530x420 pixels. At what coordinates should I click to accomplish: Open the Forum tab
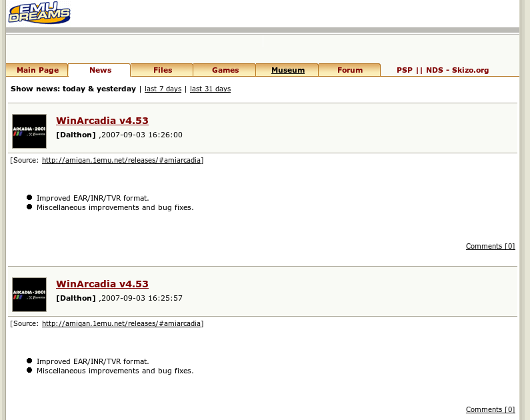point(350,70)
